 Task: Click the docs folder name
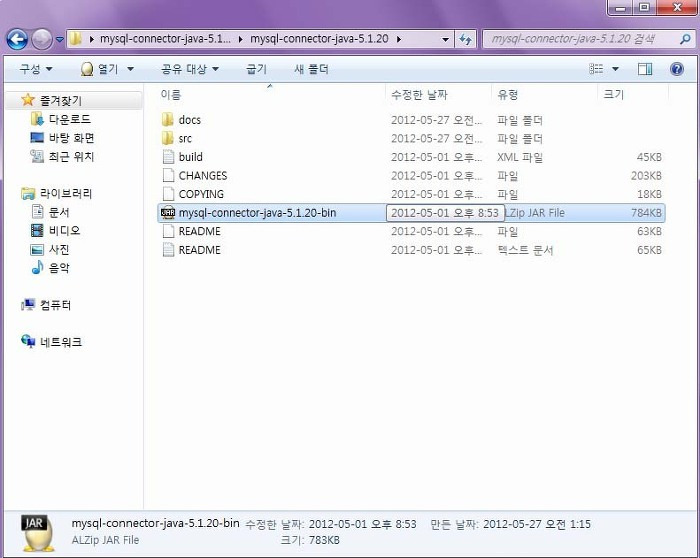click(x=190, y=120)
